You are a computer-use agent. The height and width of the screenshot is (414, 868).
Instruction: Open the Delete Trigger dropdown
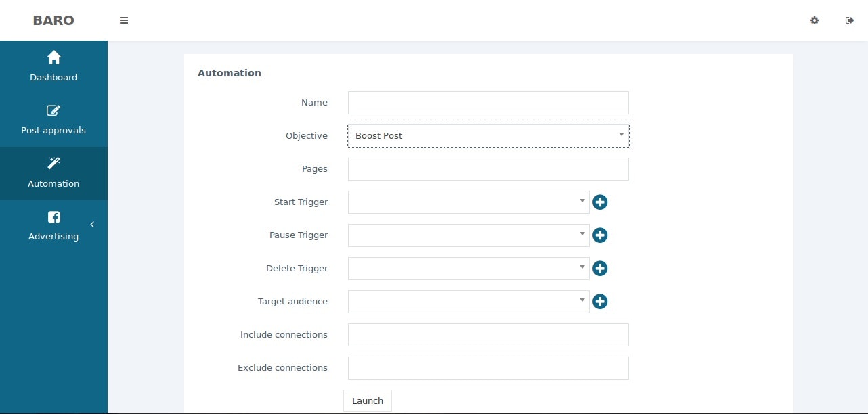click(x=469, y=269)
